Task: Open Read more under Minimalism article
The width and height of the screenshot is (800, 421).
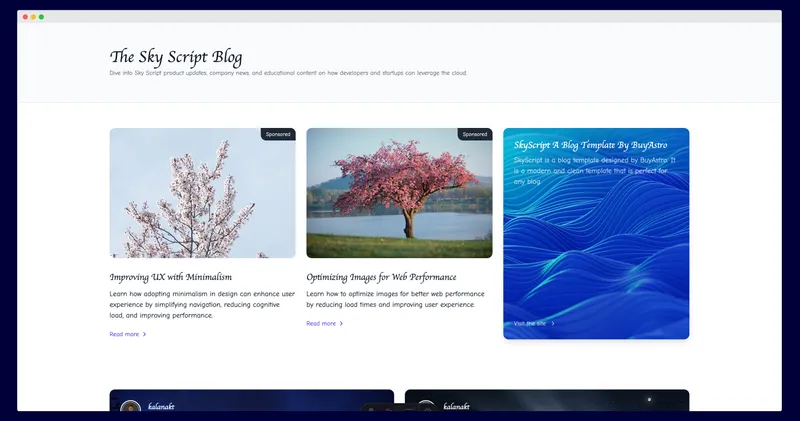Action: [x=124, y=334]
